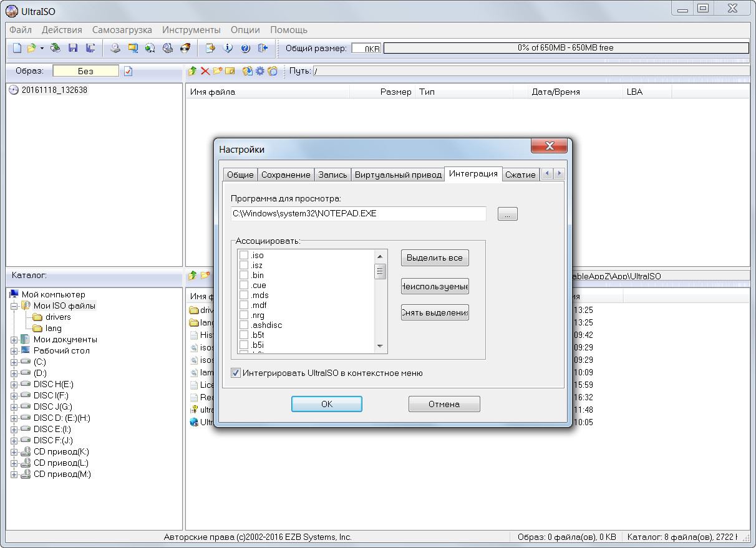Image resolution: width=756 pixels, height=548 pixels.
Task: Tick the .nrg association checkbox
Action: 244,315
